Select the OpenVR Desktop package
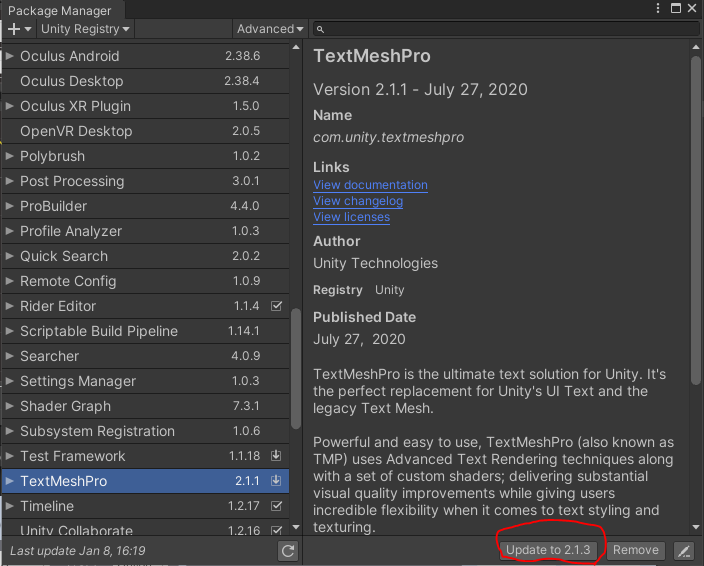704x566 pixels. coord(145,132)
